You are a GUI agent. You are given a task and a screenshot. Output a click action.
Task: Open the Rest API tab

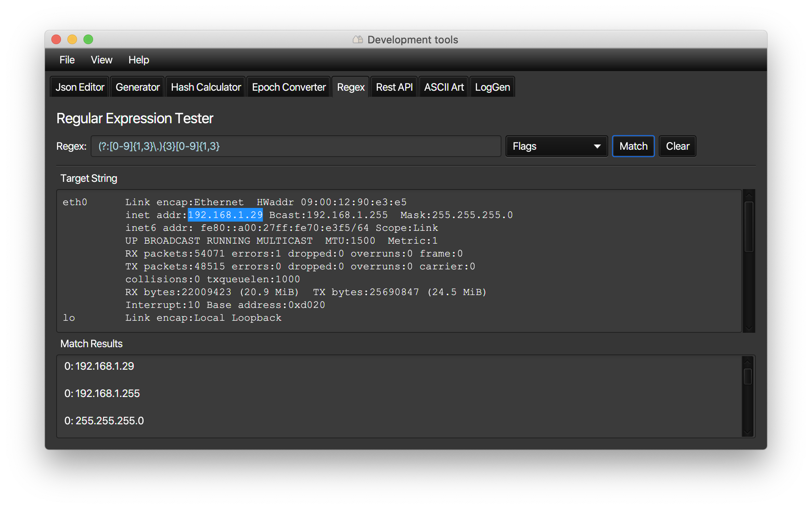394,87
